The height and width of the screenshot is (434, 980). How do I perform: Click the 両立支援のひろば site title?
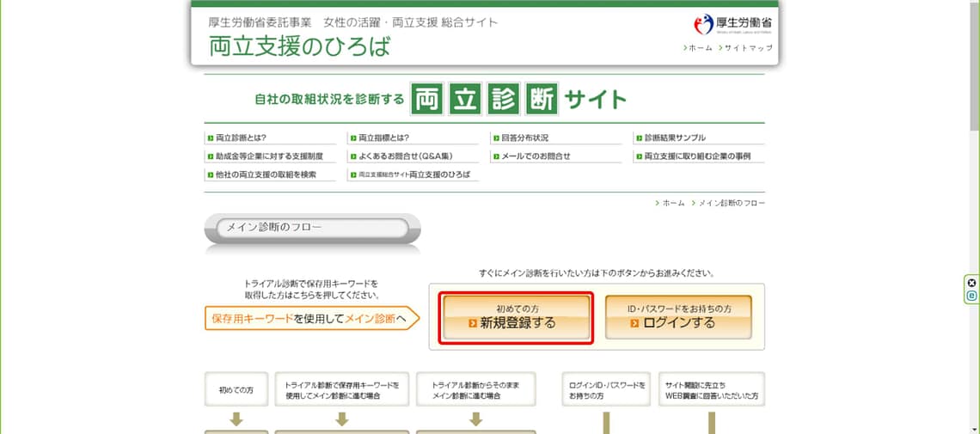(x=299, y=46)
